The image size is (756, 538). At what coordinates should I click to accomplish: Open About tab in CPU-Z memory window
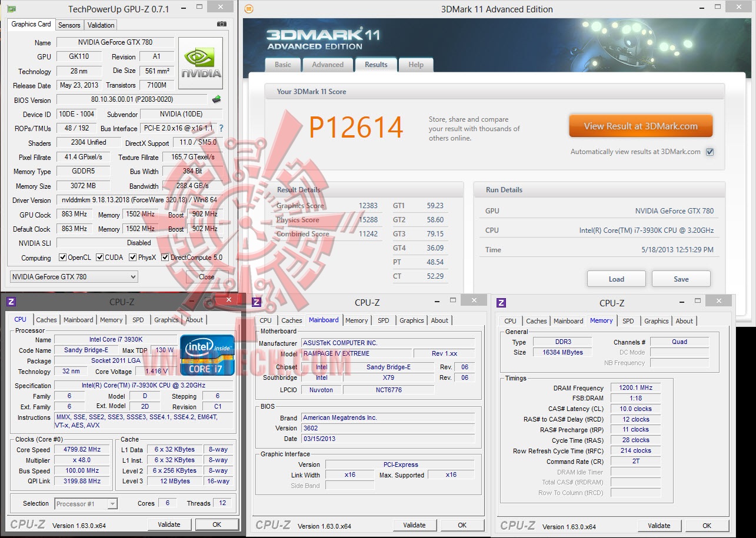point(684,321)
